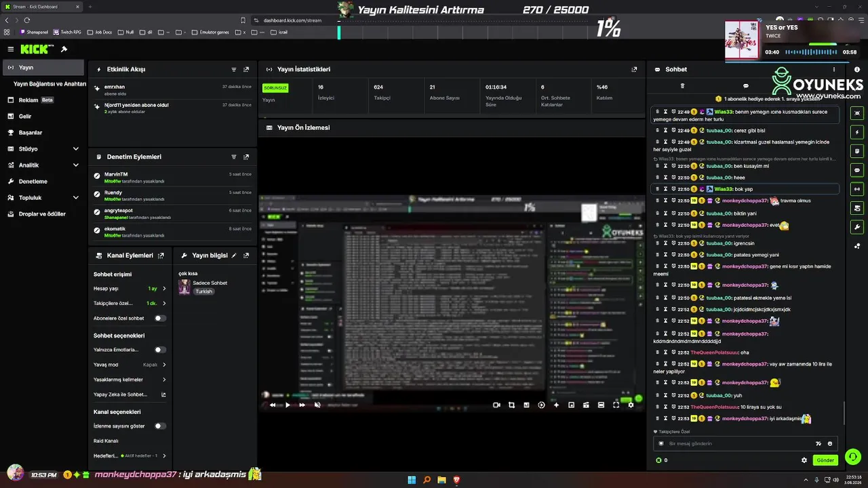Screen dimensions: 868x488
Task: Select Yayın in the sidebar
Action: pos(44,68)
